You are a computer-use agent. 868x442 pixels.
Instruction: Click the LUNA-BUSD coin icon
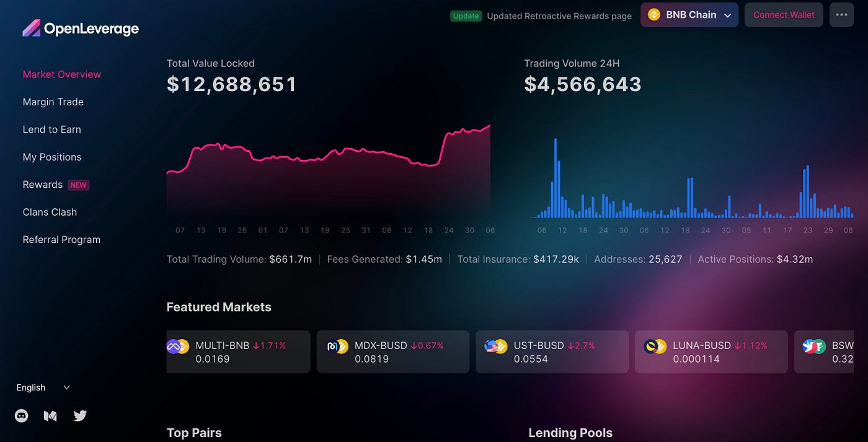(655, 345)
